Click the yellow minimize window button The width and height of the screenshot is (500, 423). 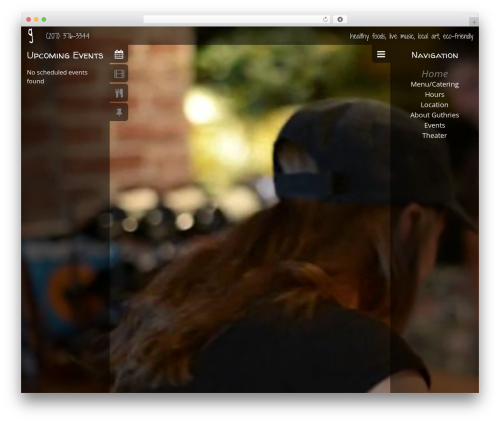click(x=36, y=19)
